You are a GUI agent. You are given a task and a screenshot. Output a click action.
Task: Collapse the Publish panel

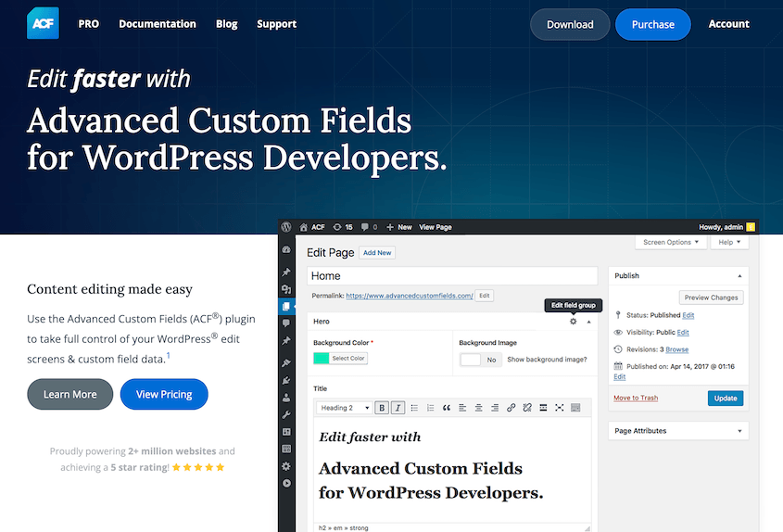740,276
